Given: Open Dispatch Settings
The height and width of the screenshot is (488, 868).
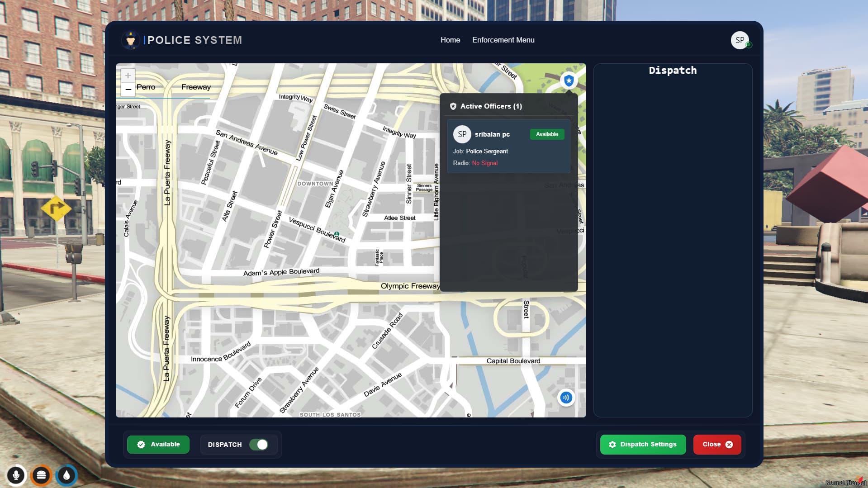Looking at the screenshot, I should [x=642, y=445].
